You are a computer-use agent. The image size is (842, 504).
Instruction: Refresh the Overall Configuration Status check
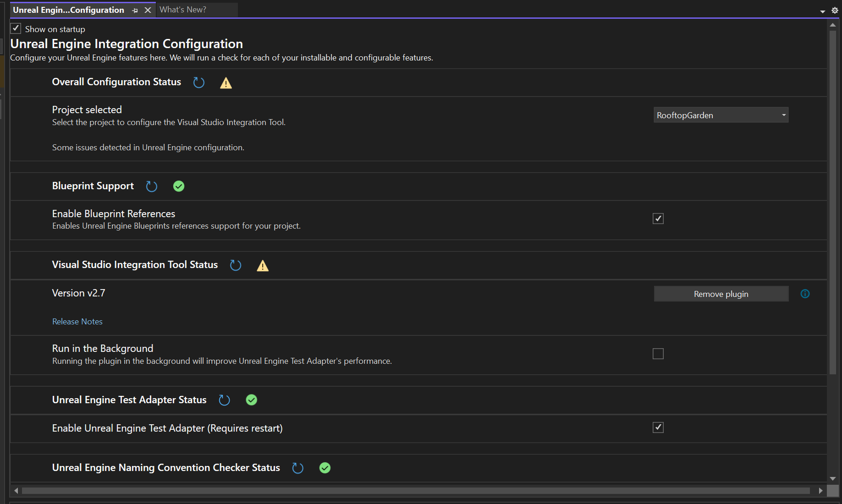198,82
